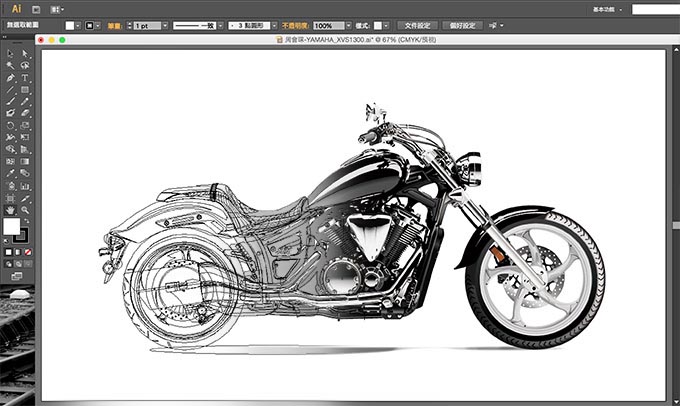
Task: Click the stroke weight stepper arrows
Action: pos(129,26)
